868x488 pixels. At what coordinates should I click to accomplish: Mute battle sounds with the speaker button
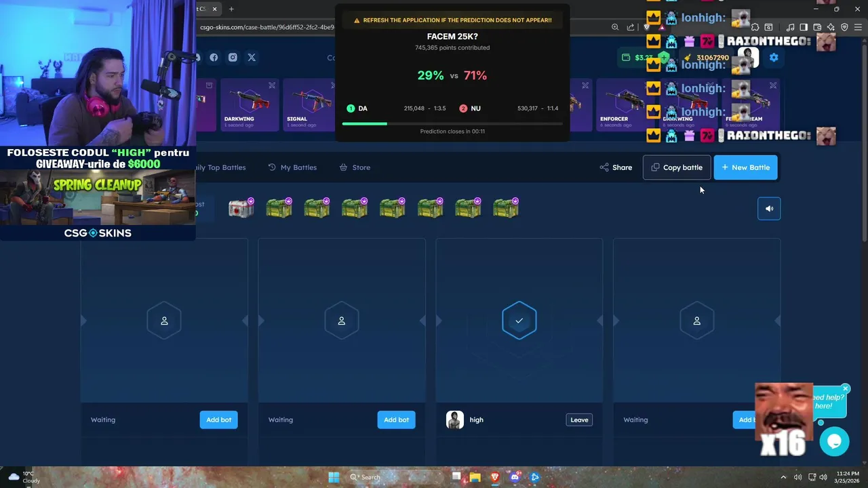[769, 209]
